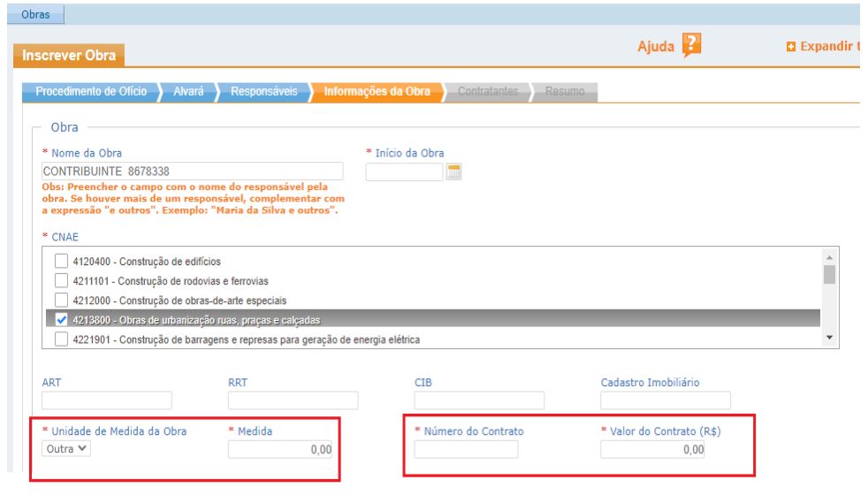Check the 4120400 Construção de edifícios checkbox
The width and height of the screenshot is (868, 503).
[x=61, y=261]
